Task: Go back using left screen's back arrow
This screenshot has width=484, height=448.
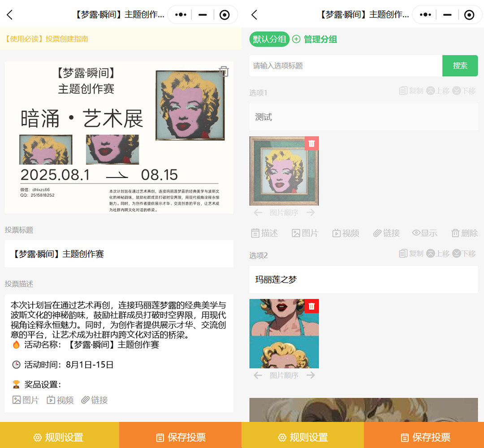Action: click(9, 14)
